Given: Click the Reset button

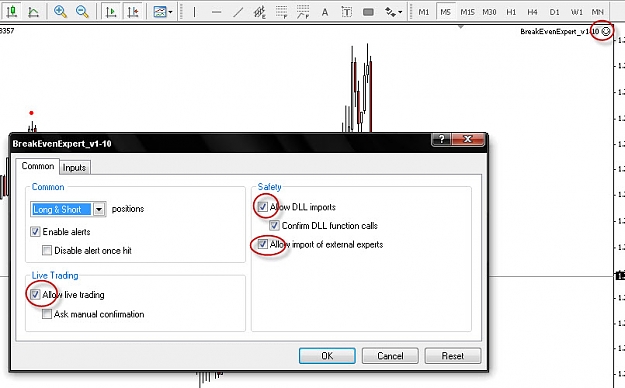Looking at the screenshot, I should coord(453,356).
